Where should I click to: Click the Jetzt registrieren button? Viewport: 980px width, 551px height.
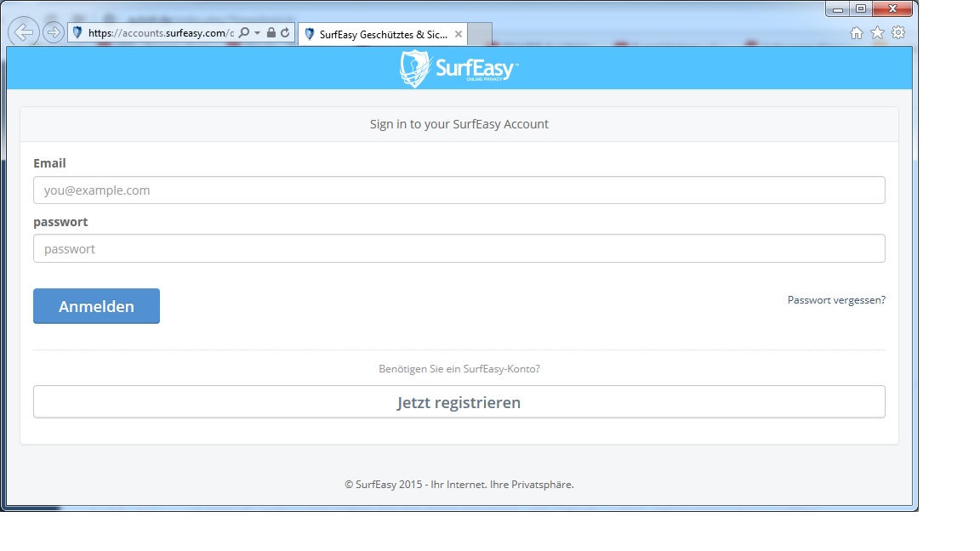(459, 402)
